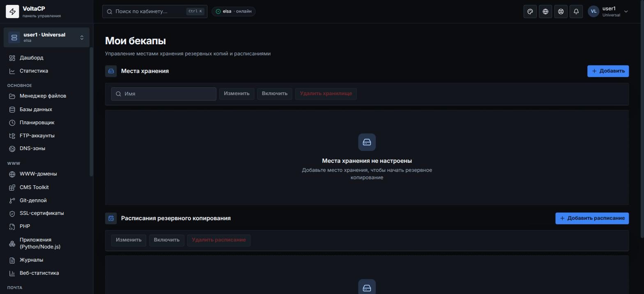The height and width of the screenshot is (294, 644).
Task: Open WWW-домены in the sidebar
Action: 46,174
